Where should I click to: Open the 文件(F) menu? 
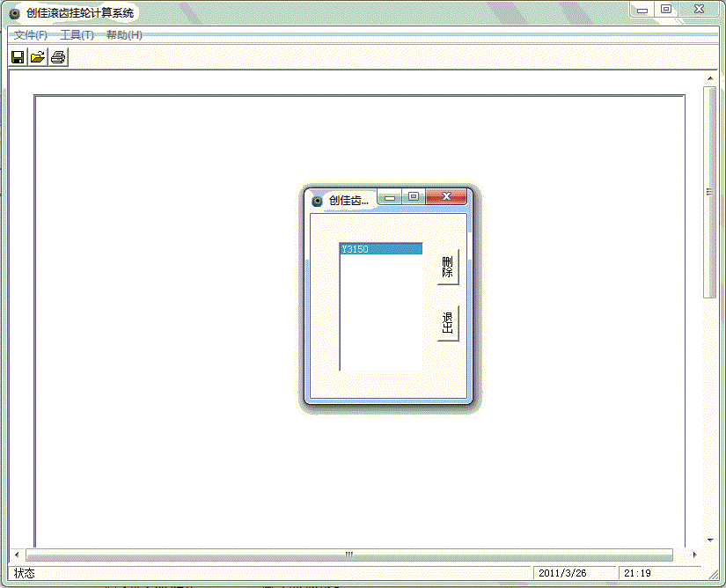(x=31, y=35)
